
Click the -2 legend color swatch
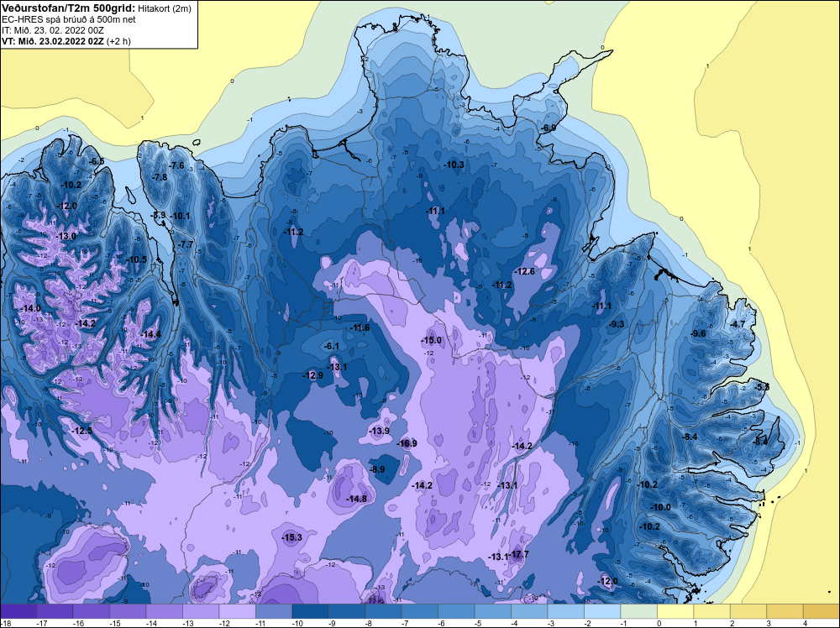602,611
